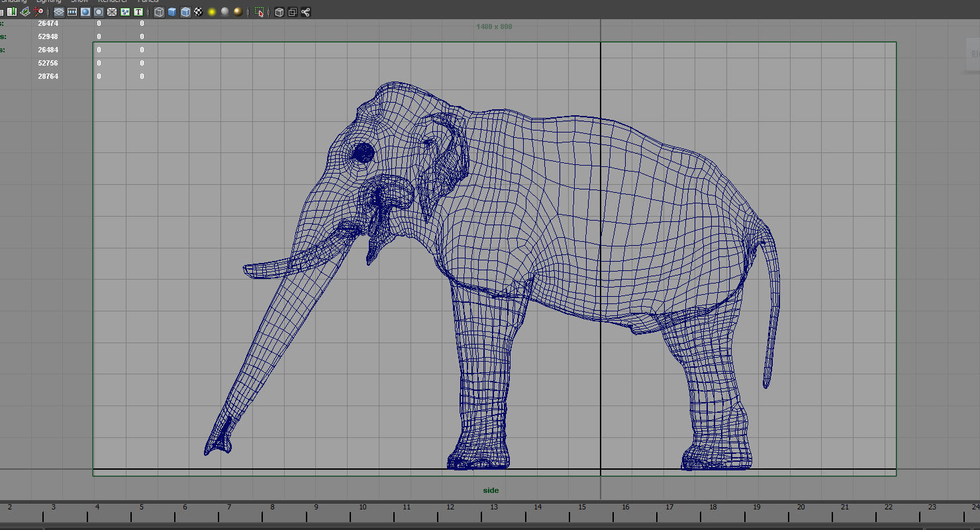Click frame 20 on the time slider
Viewport: 980px width, 530px height.
(801, 507)
